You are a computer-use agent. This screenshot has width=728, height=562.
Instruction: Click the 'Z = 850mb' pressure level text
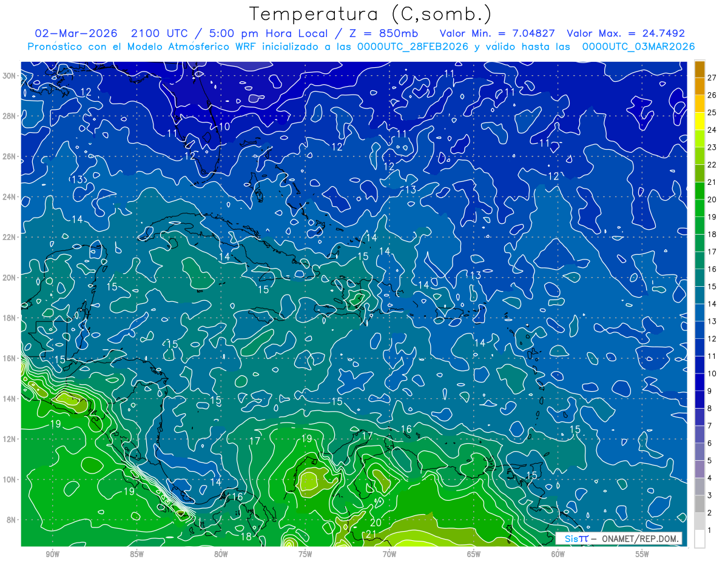(384, 33)
